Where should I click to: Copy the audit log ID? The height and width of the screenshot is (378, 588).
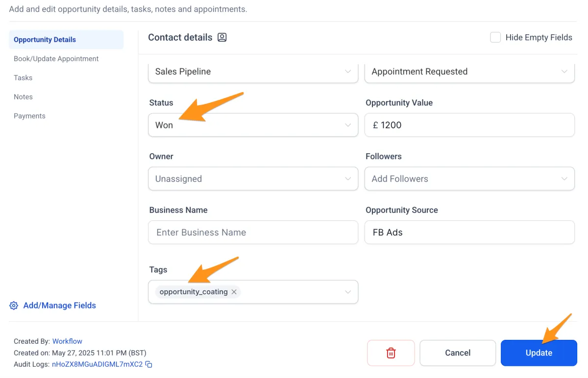tap(149, 364)
